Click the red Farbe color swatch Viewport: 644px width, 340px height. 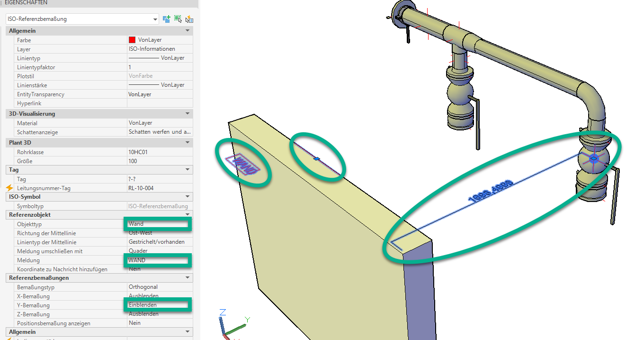(132, 40)
